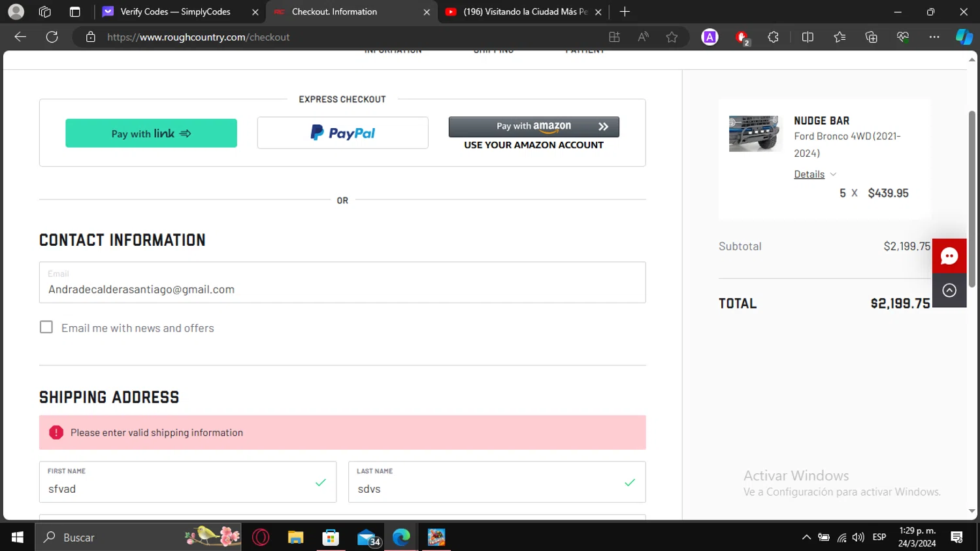
Task: Edit the Last Name field
Action: tap(497, 482)
